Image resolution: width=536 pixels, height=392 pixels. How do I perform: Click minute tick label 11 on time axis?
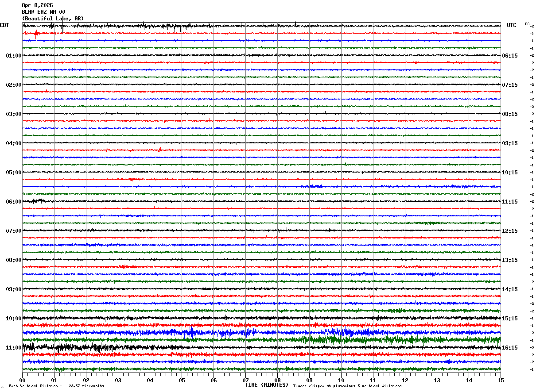point(373,380)
